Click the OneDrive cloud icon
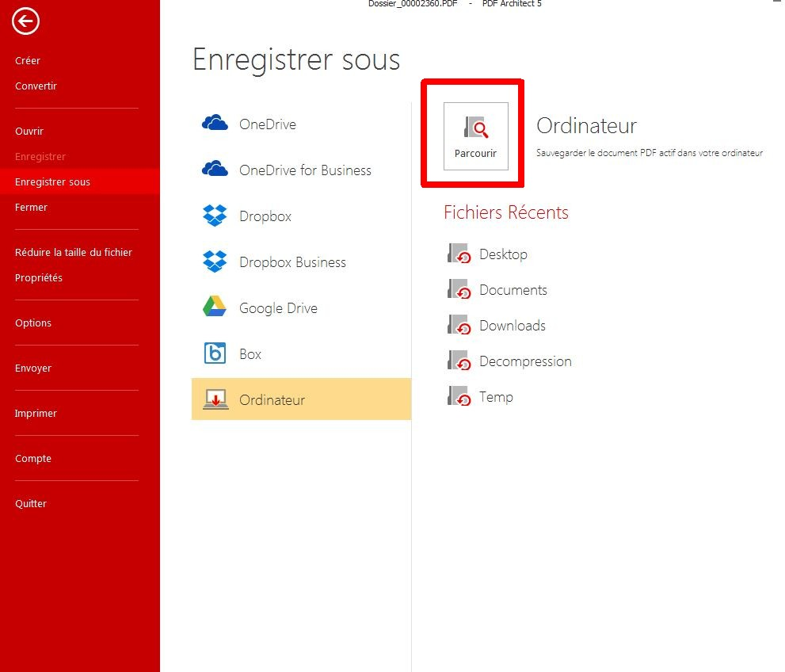 (x=215, y=122)
